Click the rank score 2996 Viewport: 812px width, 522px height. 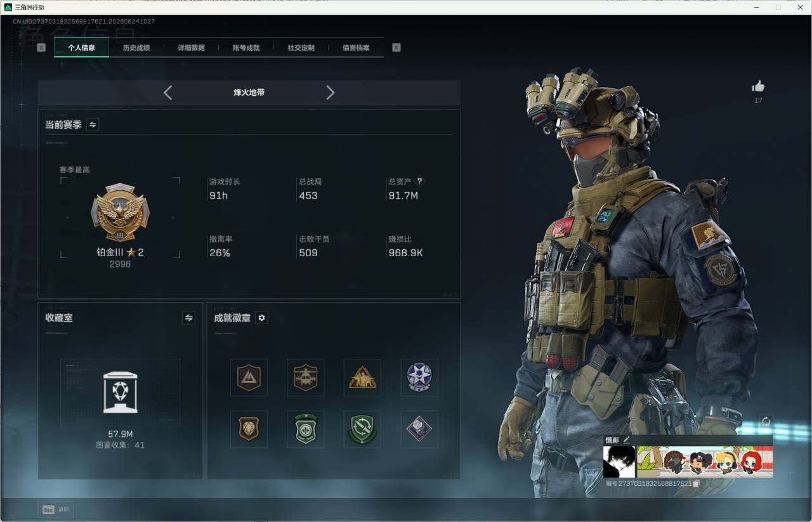[x=120, y=264]
